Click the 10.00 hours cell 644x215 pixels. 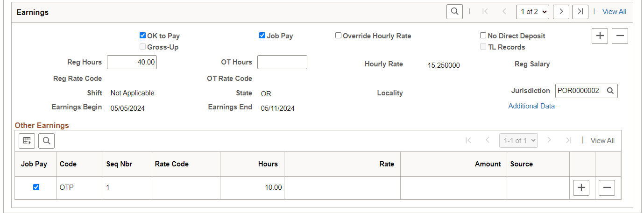tap(252, 187)
